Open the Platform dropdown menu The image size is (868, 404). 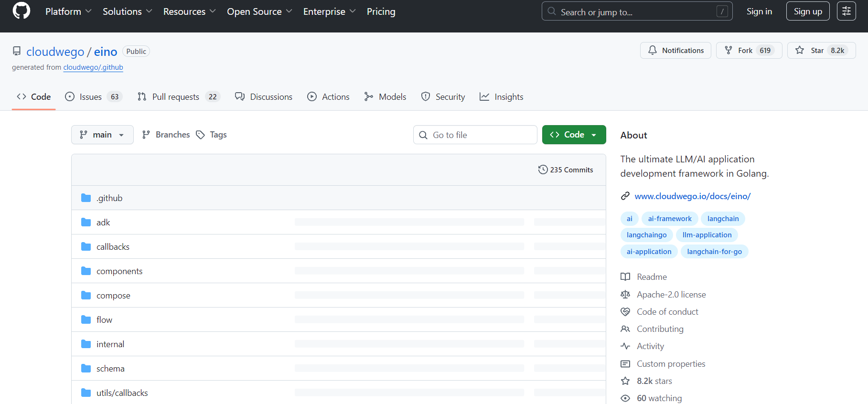tap(68, 11)
